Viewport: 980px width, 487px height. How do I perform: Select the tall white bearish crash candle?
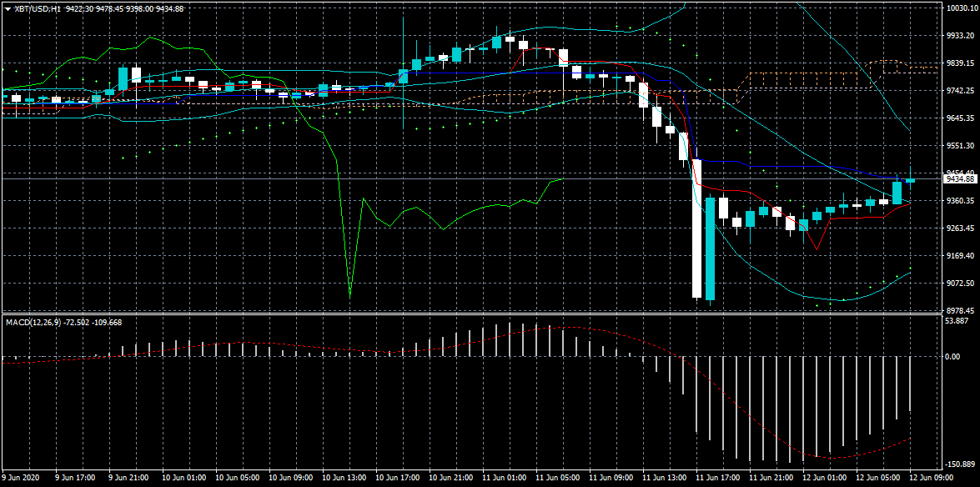tap(696, 229)
